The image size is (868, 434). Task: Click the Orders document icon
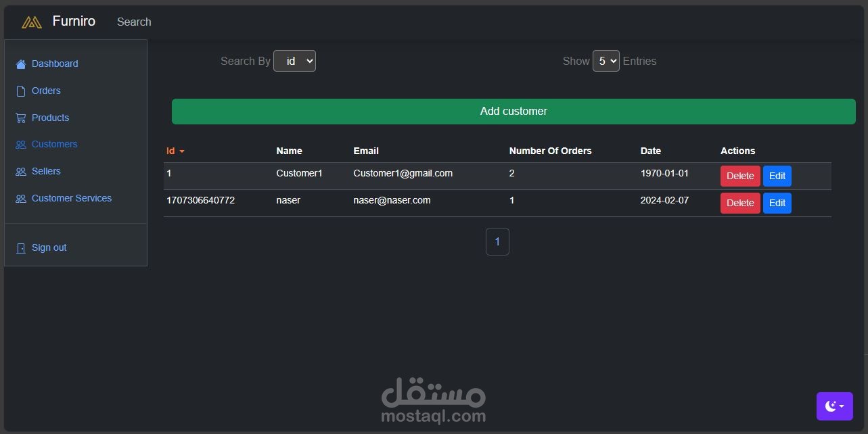(x=21, y=91)
